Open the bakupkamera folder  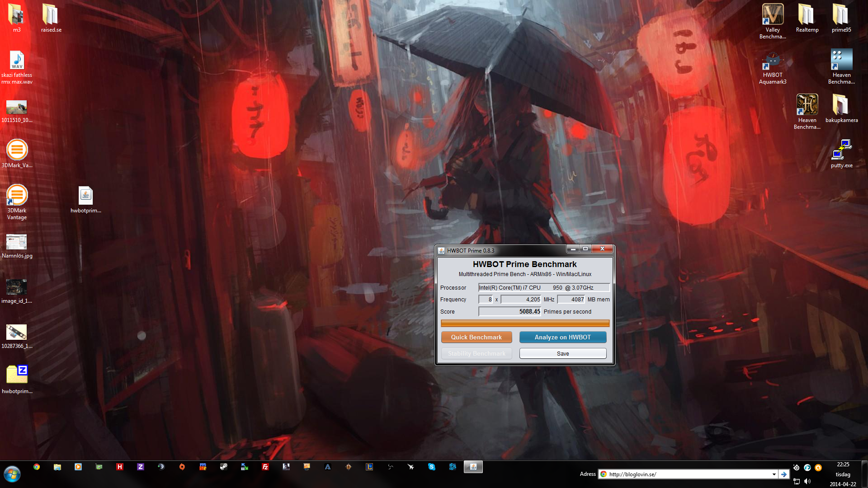[x=841, y=108]
